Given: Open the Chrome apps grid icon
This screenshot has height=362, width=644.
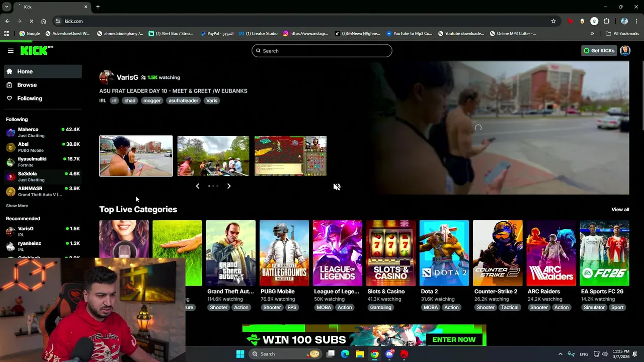Looking at the screenshot, I should click(7, 34).
